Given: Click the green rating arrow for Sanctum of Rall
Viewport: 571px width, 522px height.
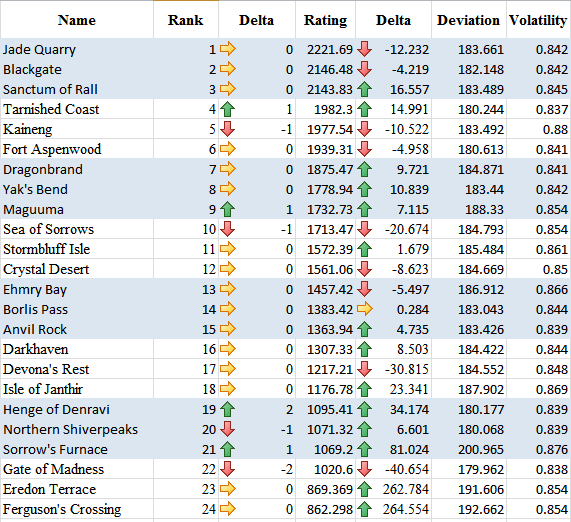Looking at the screenshot, I should [365, 89].
